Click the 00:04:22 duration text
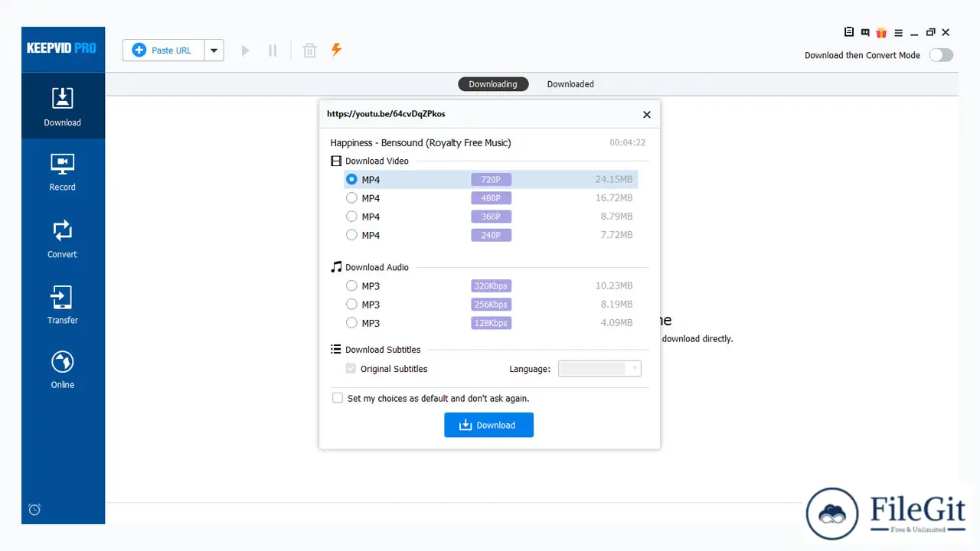 [627, 143]
